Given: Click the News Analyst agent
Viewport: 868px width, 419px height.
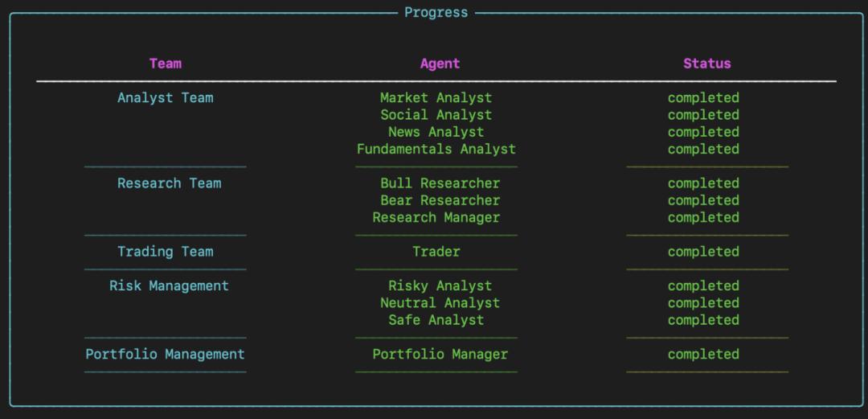Looking at the screenshot, I should 436,132.
